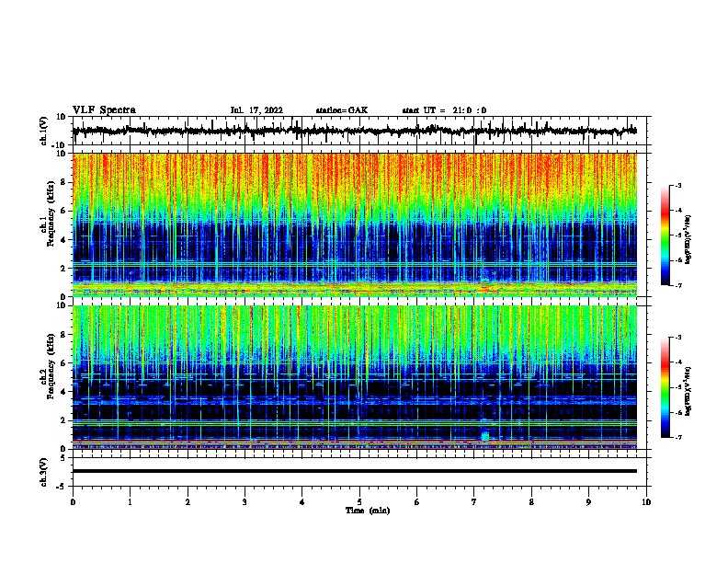Click the lower colorbar "log(PSD)(V²/Hz)" label
Screen dimensions: 728x563
point(688,391)
